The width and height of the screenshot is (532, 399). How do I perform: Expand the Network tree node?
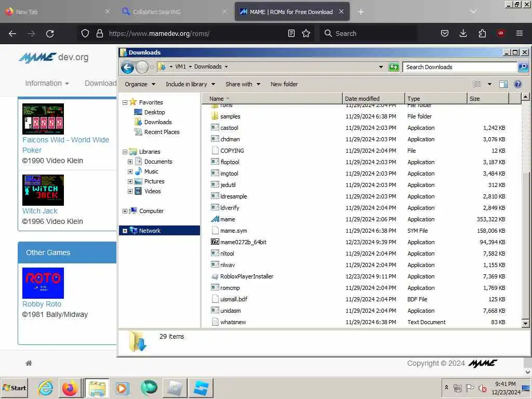tap(125, 231)
